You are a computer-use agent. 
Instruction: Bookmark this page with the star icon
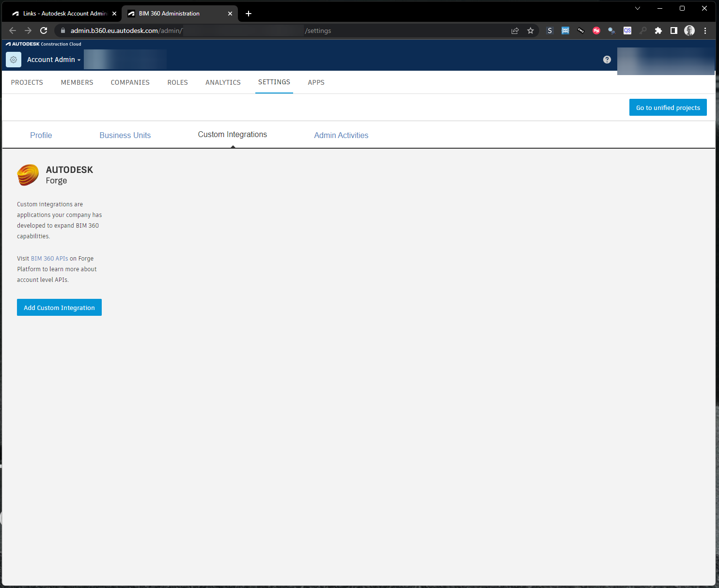pos(531,31)
